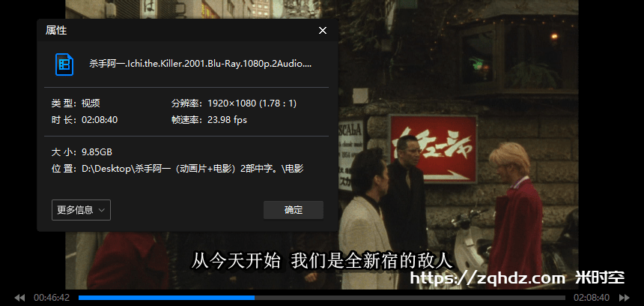
Task: Click the video file type icon
Action: (x=64, y=64)
